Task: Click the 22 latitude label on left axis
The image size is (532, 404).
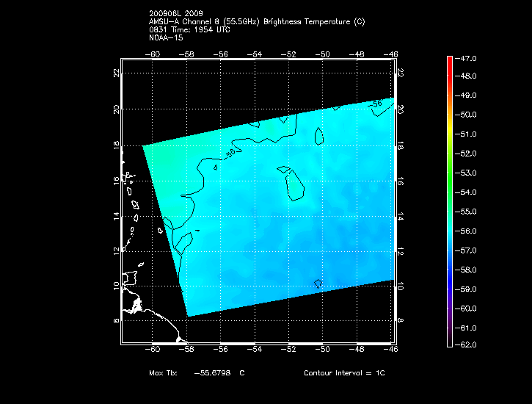Action: click(116, 73)
